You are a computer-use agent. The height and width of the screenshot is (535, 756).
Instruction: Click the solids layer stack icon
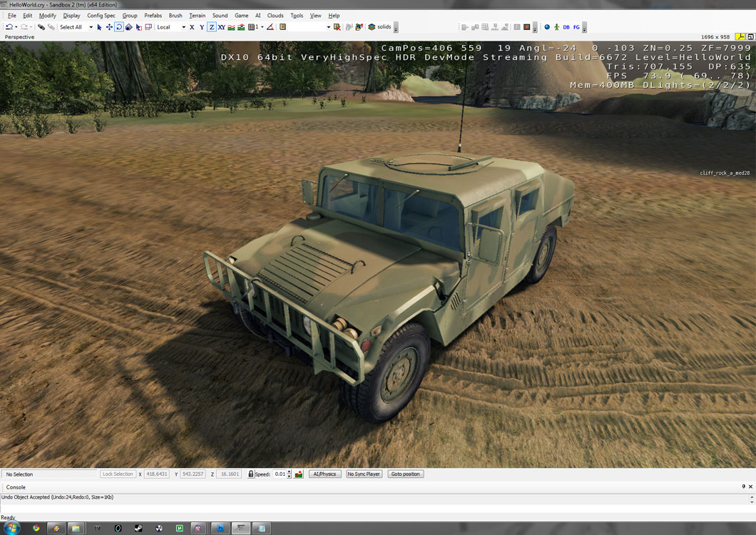point(372,27)
